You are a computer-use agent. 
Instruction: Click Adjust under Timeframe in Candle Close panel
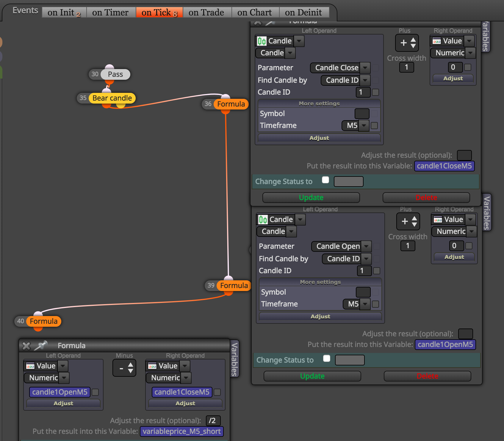319,138
